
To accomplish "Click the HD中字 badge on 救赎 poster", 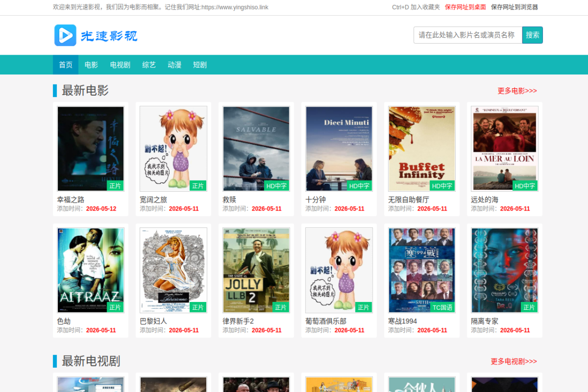I will coord(277,186).
